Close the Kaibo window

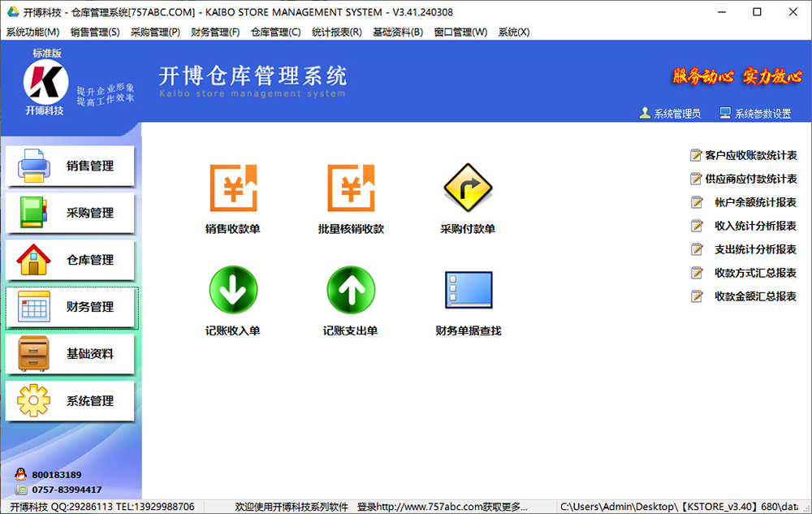793,12
